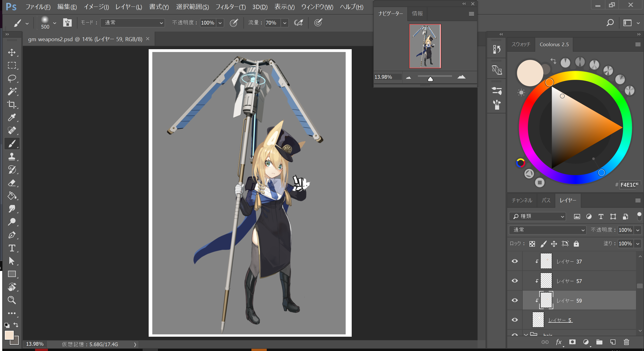Toggle pressure for opacity button
Image resolution: width=644 pixels, height=351 pixels.
(234, 23)
